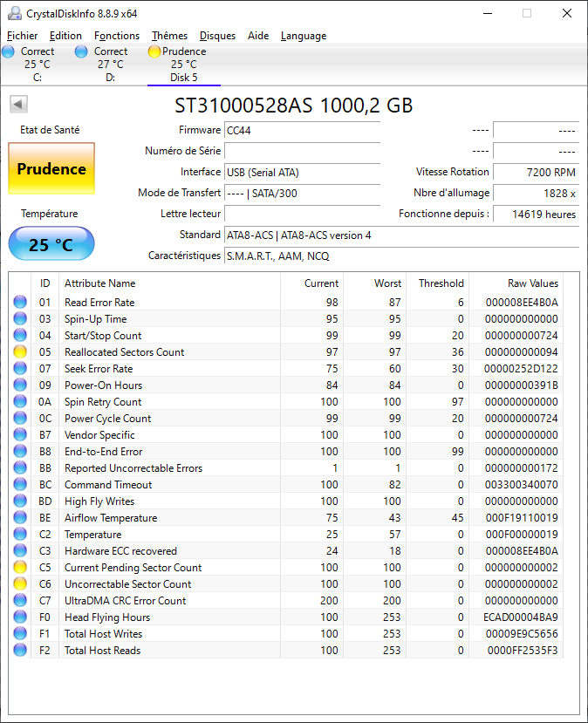This screenshot has height=723, width=588.
Task: Click blue orb for Reported Uncorrectable Errors
Action: [x=20, y=468]
